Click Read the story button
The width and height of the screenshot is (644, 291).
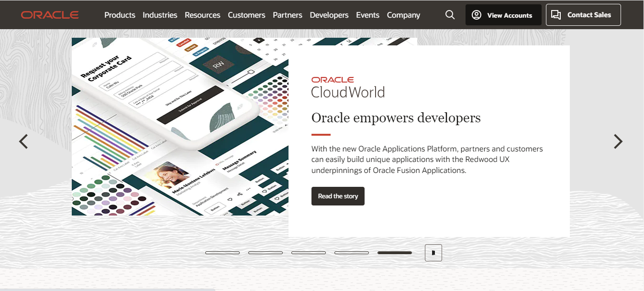click(x=338, y=196)
